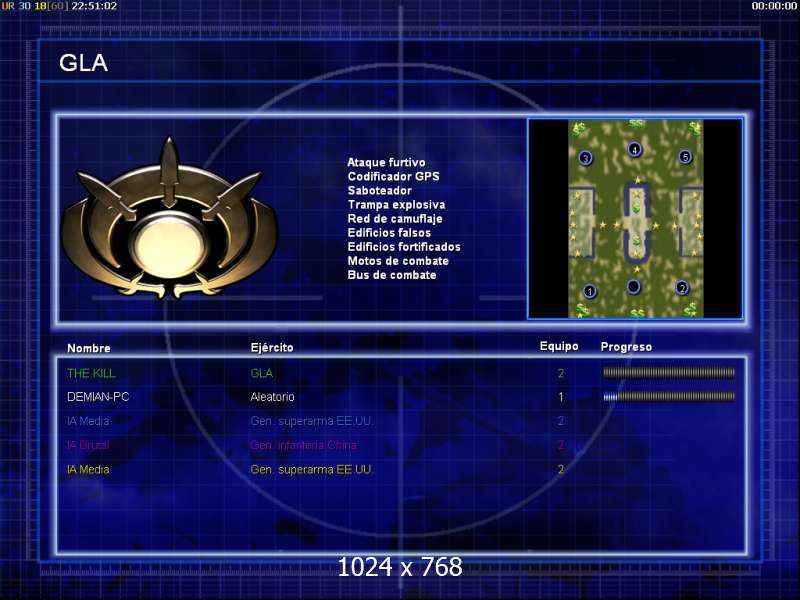Select the 'Codificador GPS' ability line
The width and height of the screenshot is (800, 600).
point(393,177)
